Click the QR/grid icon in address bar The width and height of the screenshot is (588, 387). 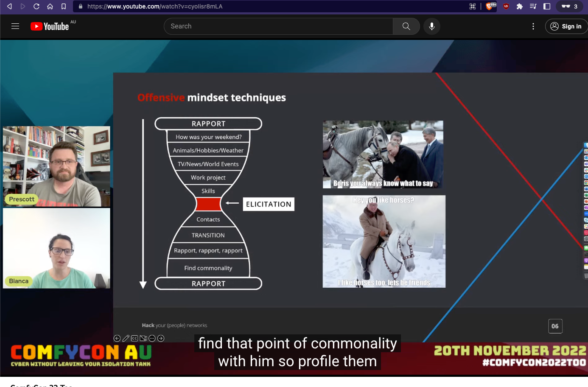point(472,6)
